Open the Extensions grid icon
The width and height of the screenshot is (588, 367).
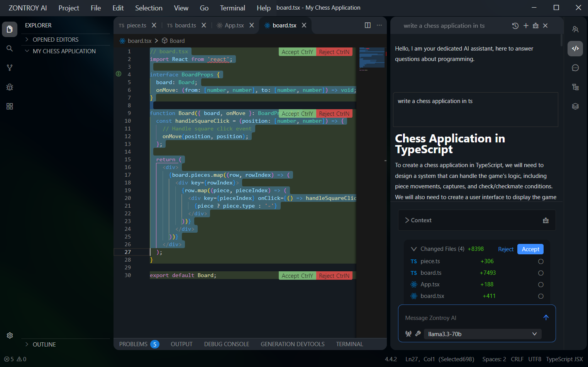click(x=10, y=106)
